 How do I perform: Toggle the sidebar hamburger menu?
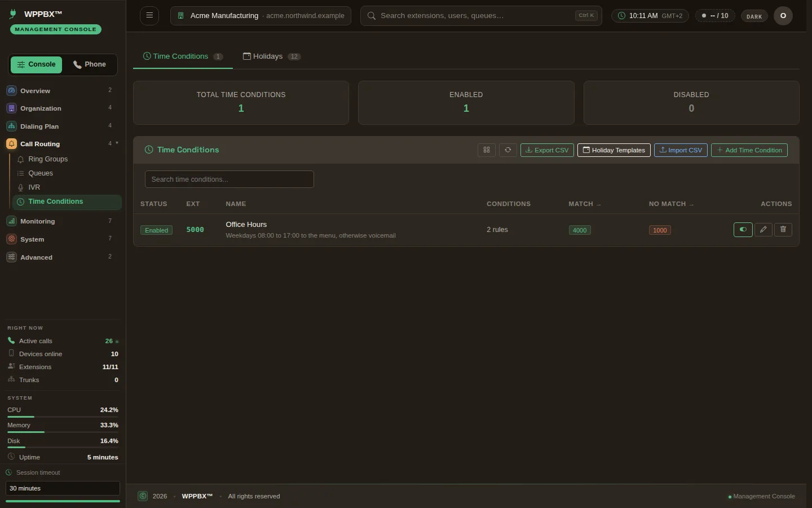[x=149, y=15]
